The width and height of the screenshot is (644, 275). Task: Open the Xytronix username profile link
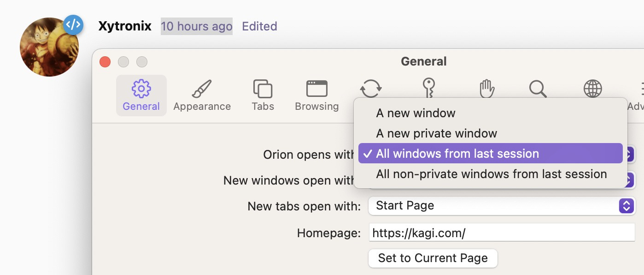tap(125, 26)
